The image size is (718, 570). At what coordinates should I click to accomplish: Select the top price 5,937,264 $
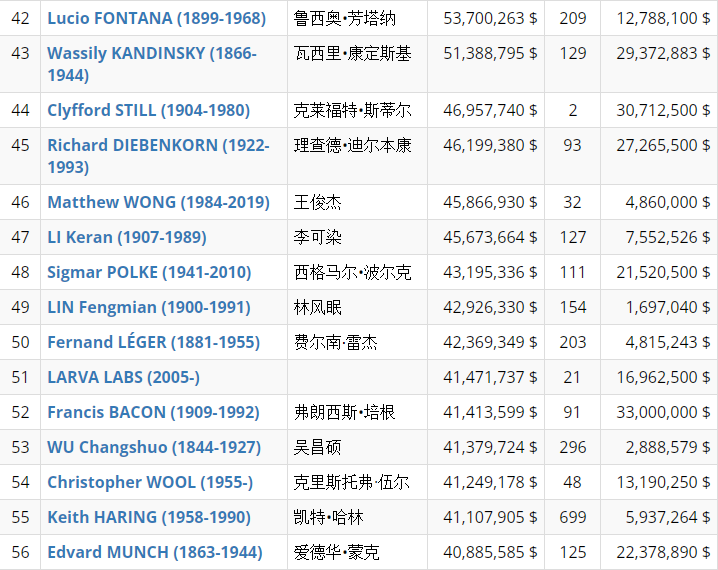click(x=668, y=517)
